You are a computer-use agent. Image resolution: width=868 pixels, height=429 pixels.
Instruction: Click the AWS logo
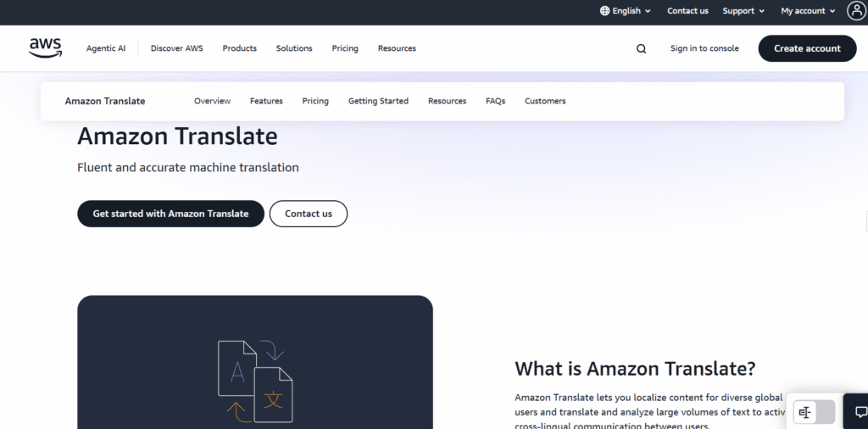click(x=46, y=48)
